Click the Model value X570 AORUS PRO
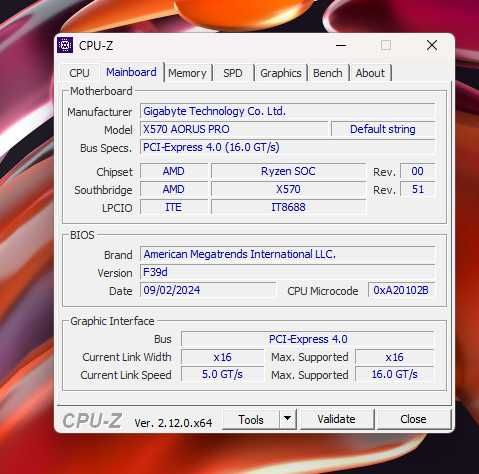 234,129
